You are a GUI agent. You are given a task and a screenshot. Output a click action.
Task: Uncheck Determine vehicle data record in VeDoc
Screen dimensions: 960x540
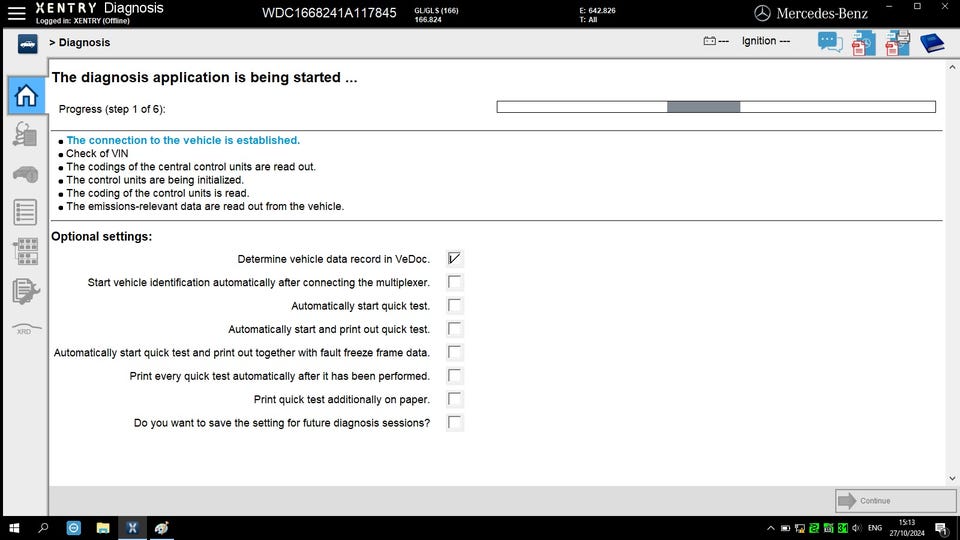coord(454,258)
